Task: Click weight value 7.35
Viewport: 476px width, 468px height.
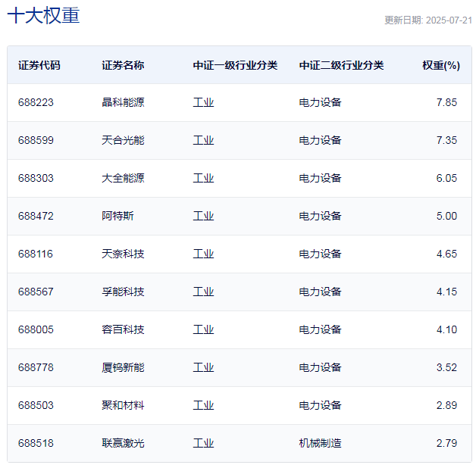Action: (x=446, y=140)
